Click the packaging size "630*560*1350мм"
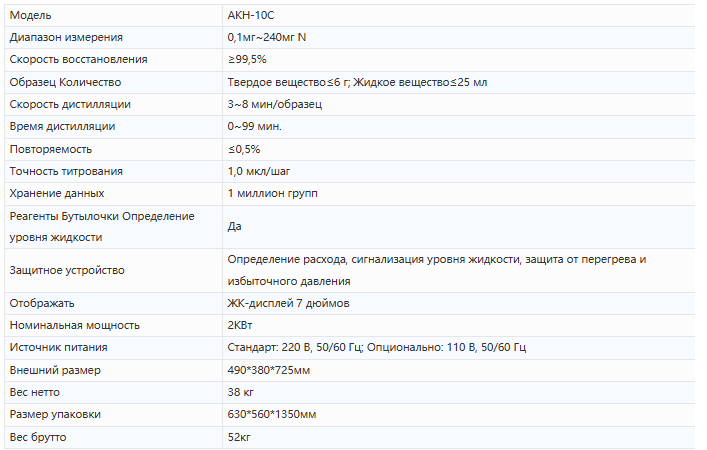Screen dimensions: 707x450 point(273,414)
